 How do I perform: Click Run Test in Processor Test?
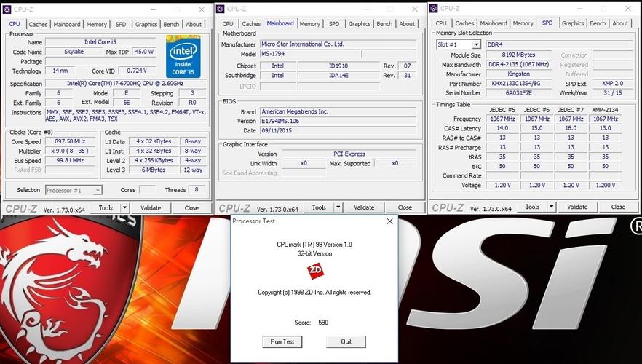pyautogui.click(x=282, y=341)
